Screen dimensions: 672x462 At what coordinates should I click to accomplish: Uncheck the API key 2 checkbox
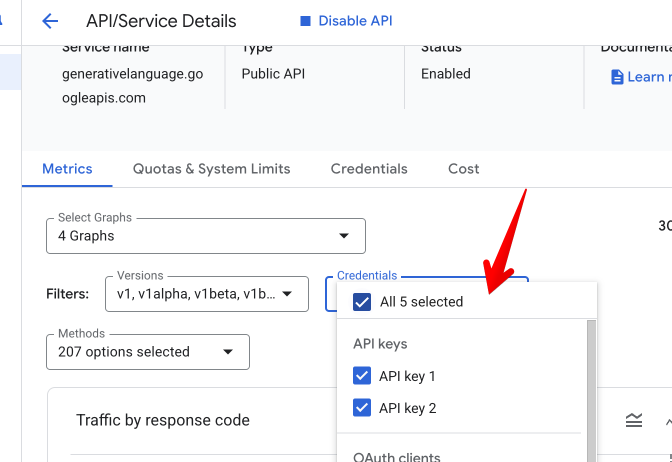click(362, 408)
